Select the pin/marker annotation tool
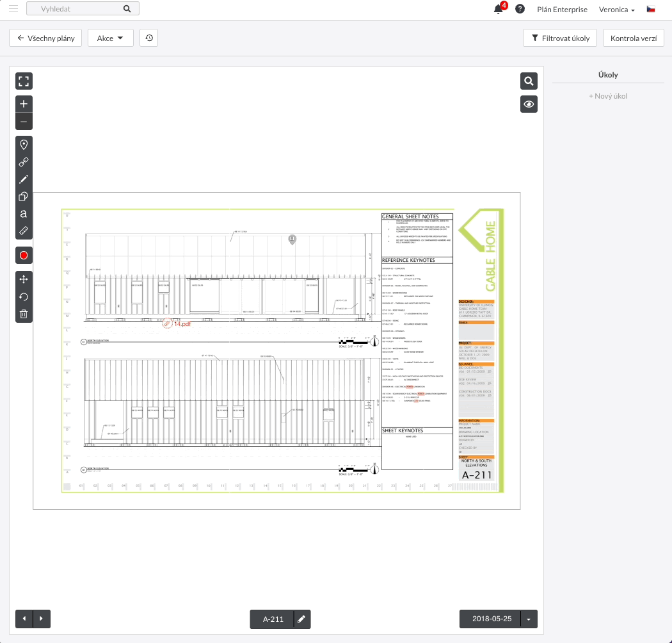 24,144
